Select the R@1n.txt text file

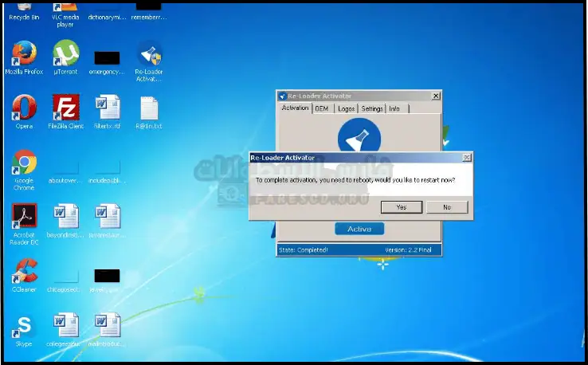click(x=149, y=108)
